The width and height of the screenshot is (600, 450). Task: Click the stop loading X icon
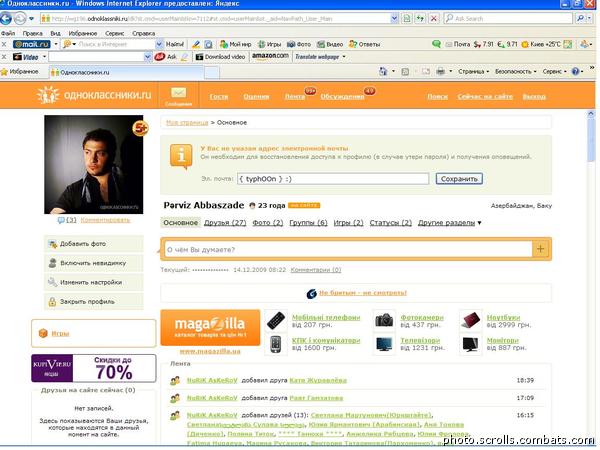point(434,18)
